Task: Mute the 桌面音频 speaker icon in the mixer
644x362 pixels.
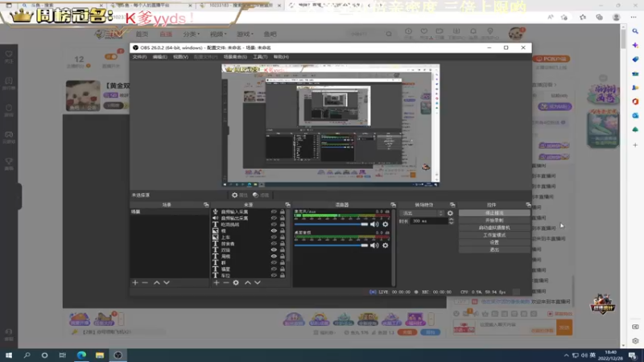Action: pyautogui.click(x=374, y=245)
